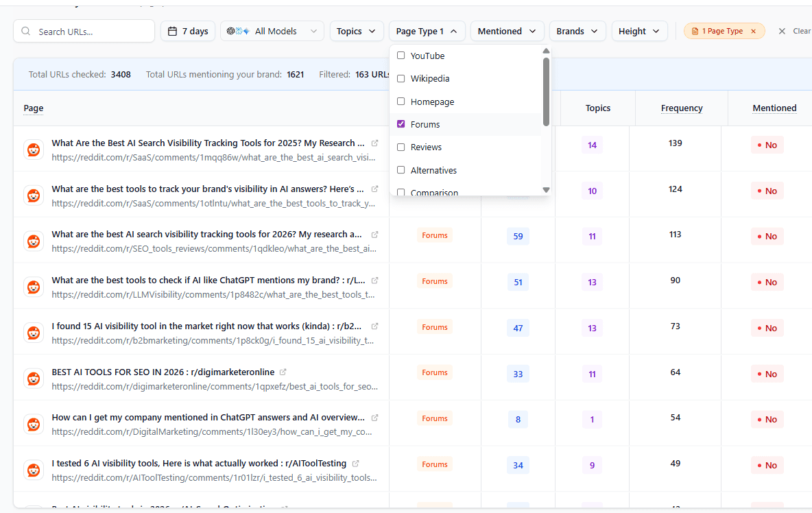The image size is (812, 513).
Task: Click the dropdown list scrollbar thumb
Action: pyautogui.click(x=546, y=92)
